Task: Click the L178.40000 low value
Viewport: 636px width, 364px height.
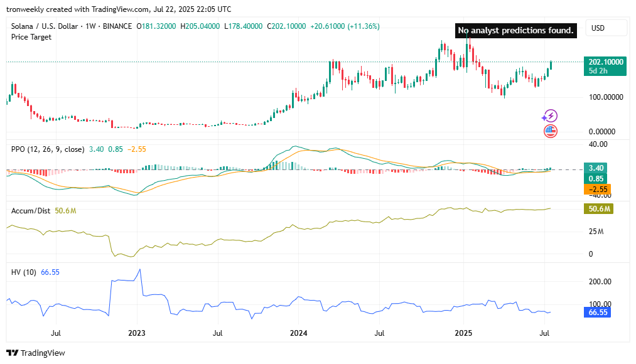Action: [244, 26]
